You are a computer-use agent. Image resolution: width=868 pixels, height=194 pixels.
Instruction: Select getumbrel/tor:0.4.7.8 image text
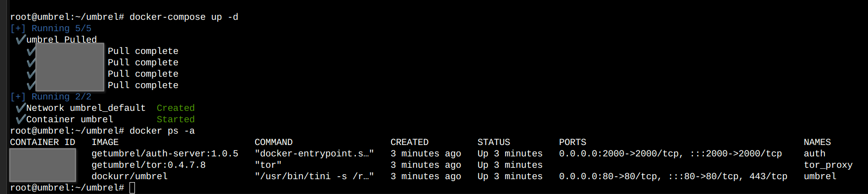[x=148, y=165]
